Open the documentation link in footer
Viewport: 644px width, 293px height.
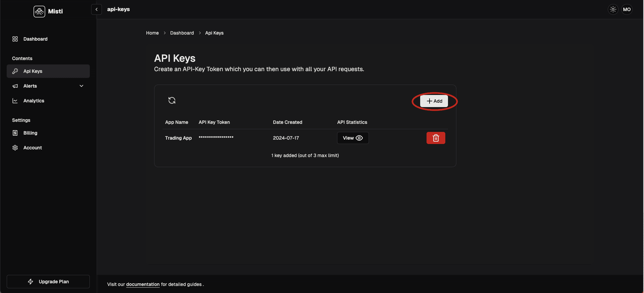point(143,284)
